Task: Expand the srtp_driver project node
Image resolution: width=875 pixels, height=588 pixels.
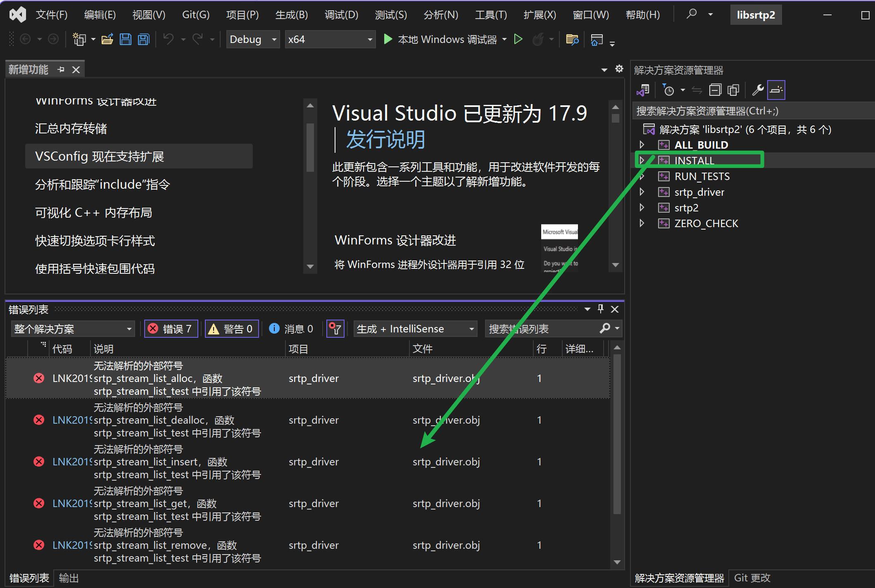Action: (642, 192)
